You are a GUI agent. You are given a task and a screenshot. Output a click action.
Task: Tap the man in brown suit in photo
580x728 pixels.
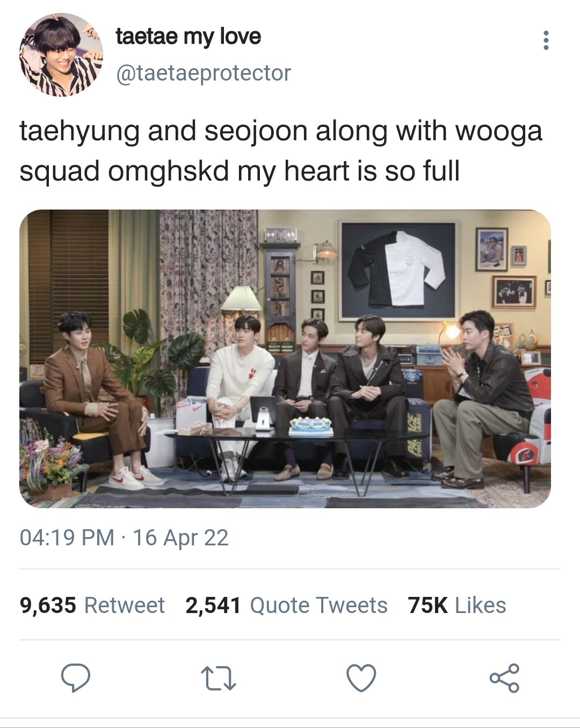(x=97, y=398)
